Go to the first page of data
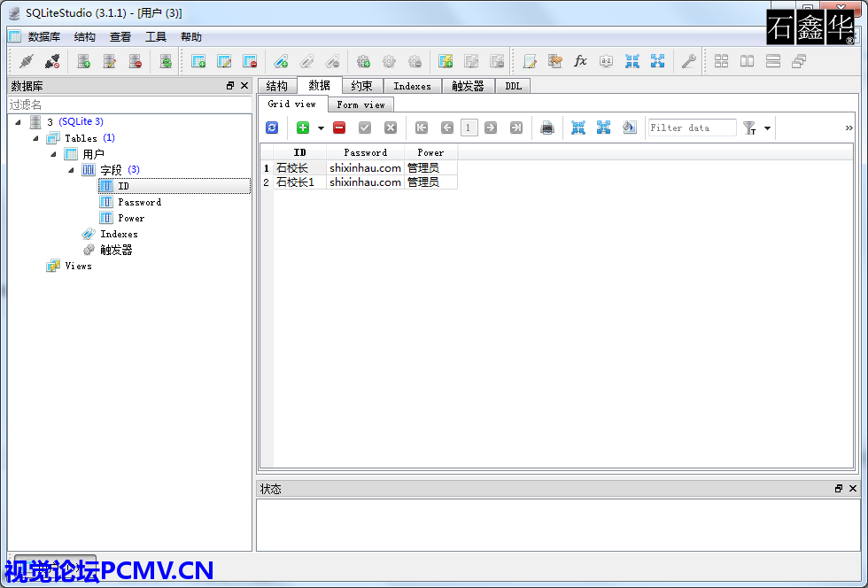Viewport: 868px width, 588px height. 422,128
